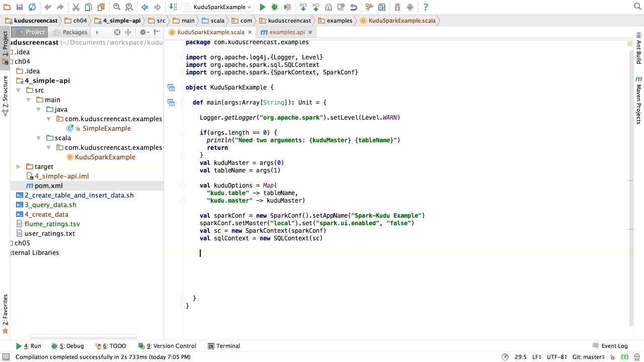Image resolution: width=644 pixels, height=362 pixels.
Task: Click the Revert purple arrow icon
Action: pos(354,7)
